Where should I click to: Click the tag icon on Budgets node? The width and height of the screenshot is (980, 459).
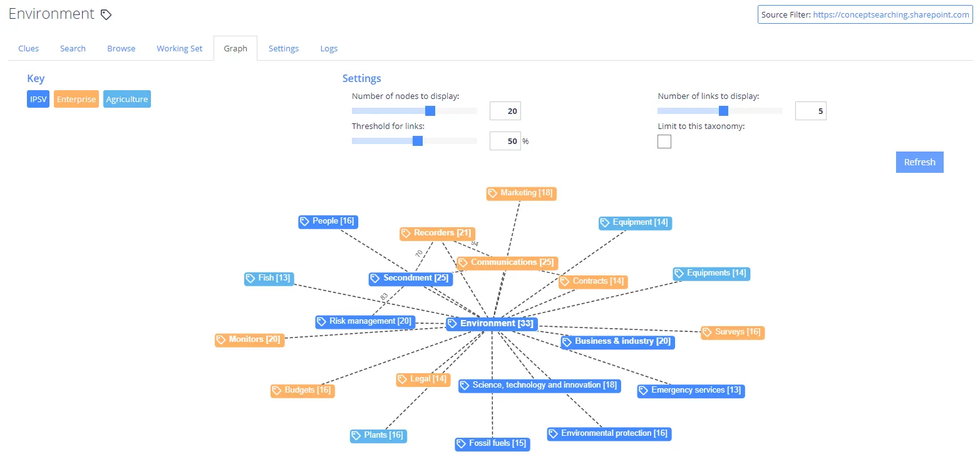click(x=277, y=391)
